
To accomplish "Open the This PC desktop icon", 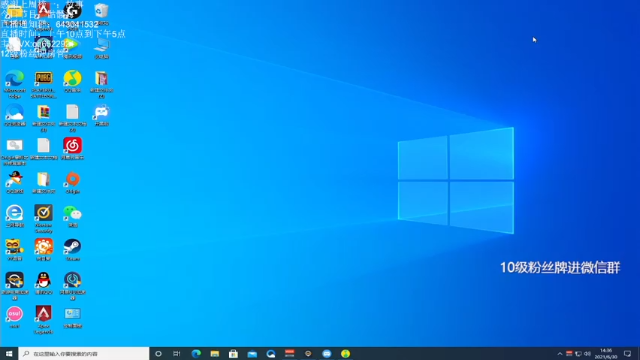I will (101, 45).
